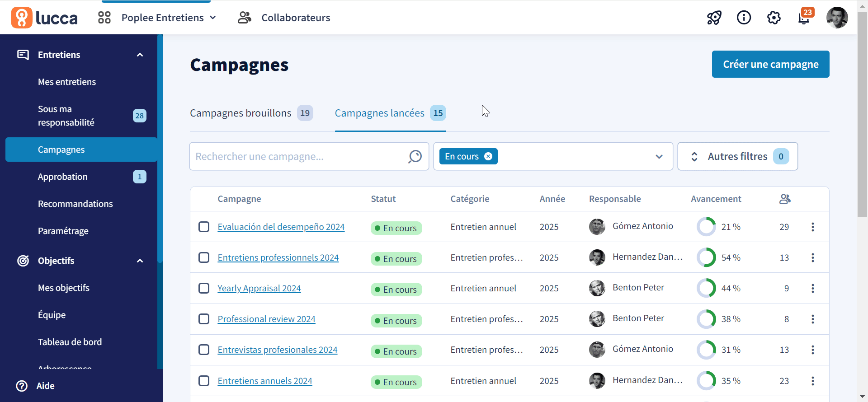
Task: Expand the Autres filtres panel
Action: point(738,156)
